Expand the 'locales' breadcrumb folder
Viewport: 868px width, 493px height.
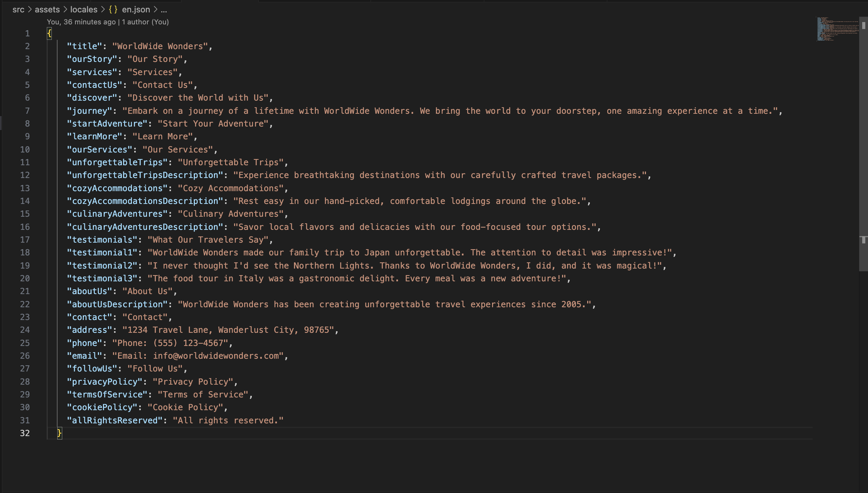click(84, 9)
